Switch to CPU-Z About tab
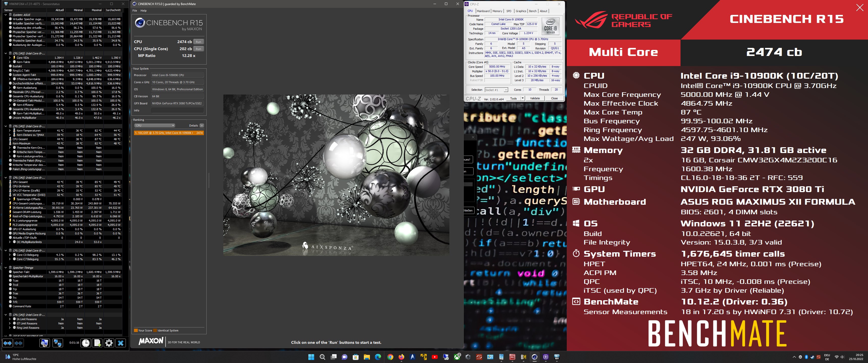Image resolution: width=868 pixels, height=363 pixels. coord(544,11)
